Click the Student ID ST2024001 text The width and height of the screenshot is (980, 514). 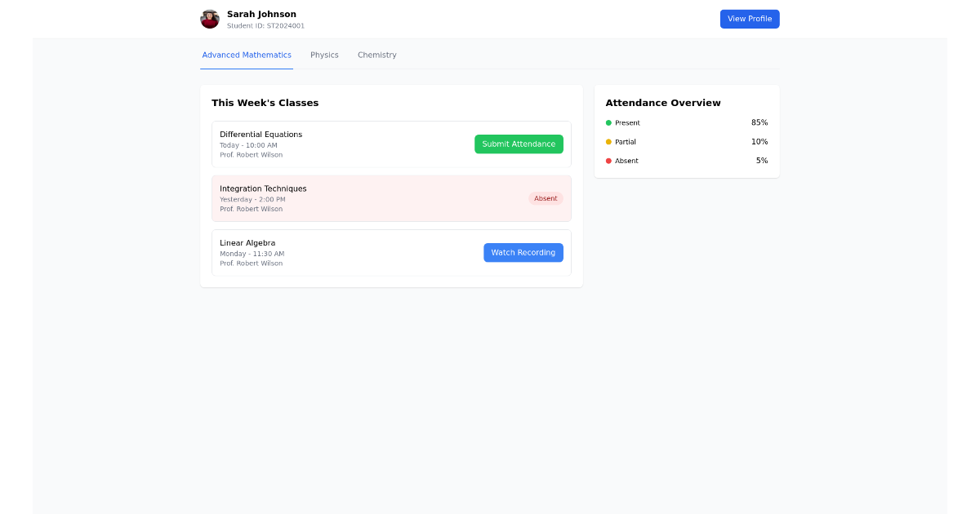click(265, 25)
